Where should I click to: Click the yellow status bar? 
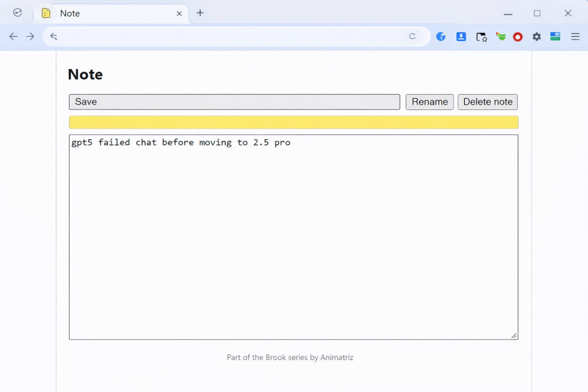click(293, 123)
